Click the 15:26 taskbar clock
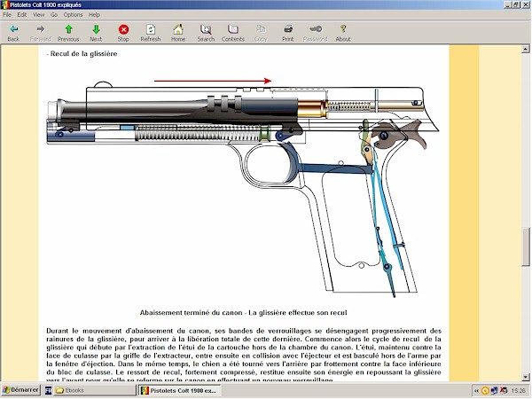This screenshot has height=399, width=532. tap(519, 391)
